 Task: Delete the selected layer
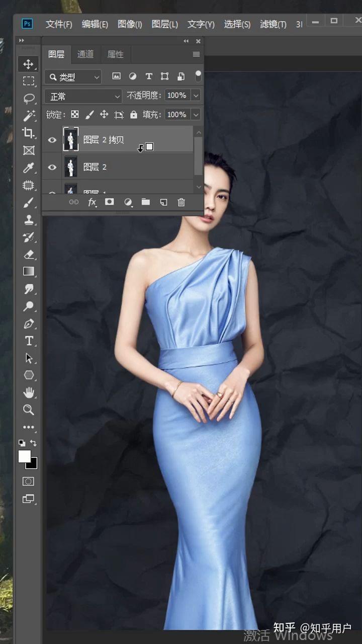(181, 202)
